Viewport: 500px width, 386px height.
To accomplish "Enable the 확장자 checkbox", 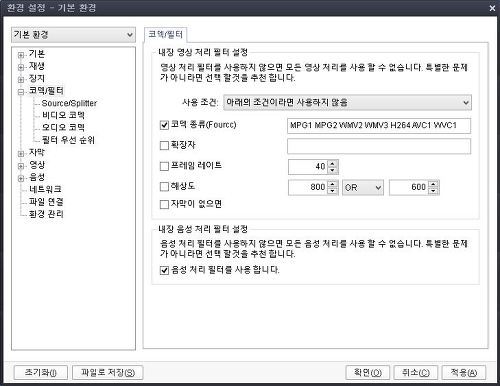I will pos(164,146).
